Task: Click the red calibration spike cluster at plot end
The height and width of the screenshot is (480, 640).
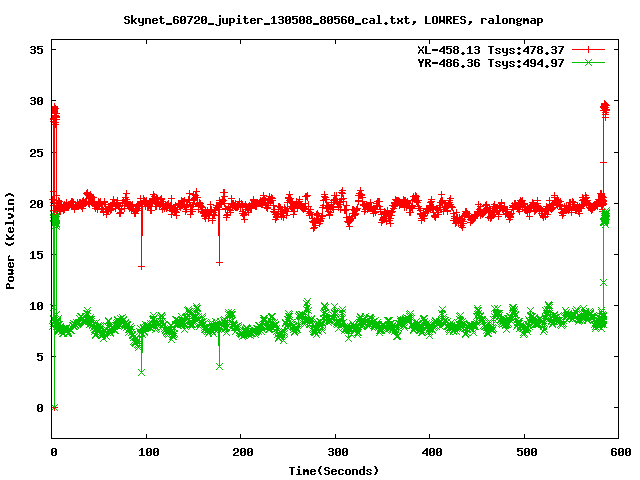Action: click(x=604, y=110)
